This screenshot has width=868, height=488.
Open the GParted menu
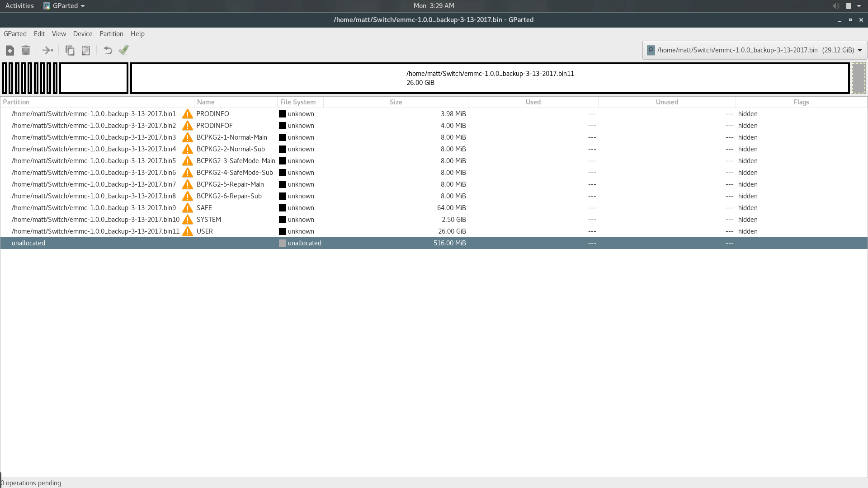click(15, 34)
